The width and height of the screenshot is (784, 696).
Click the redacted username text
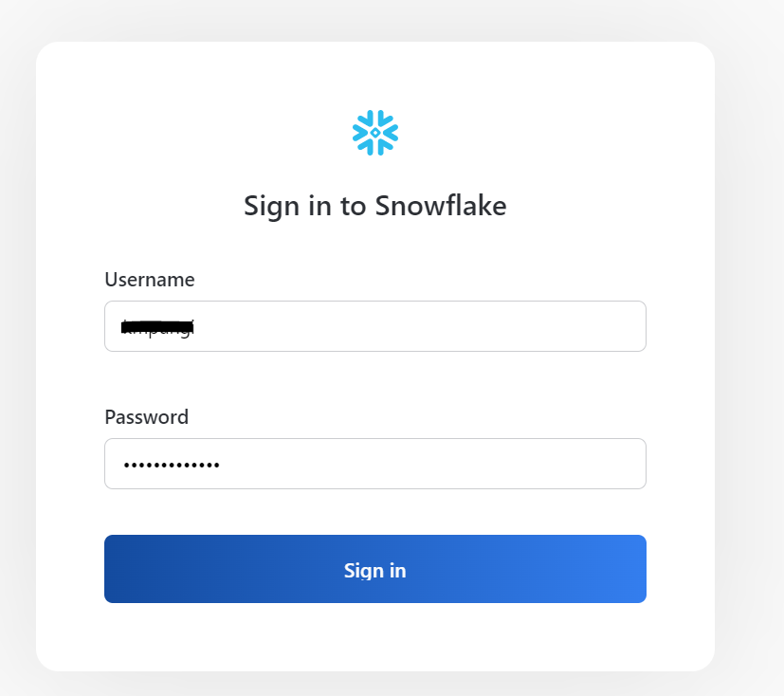coord(157,328)
